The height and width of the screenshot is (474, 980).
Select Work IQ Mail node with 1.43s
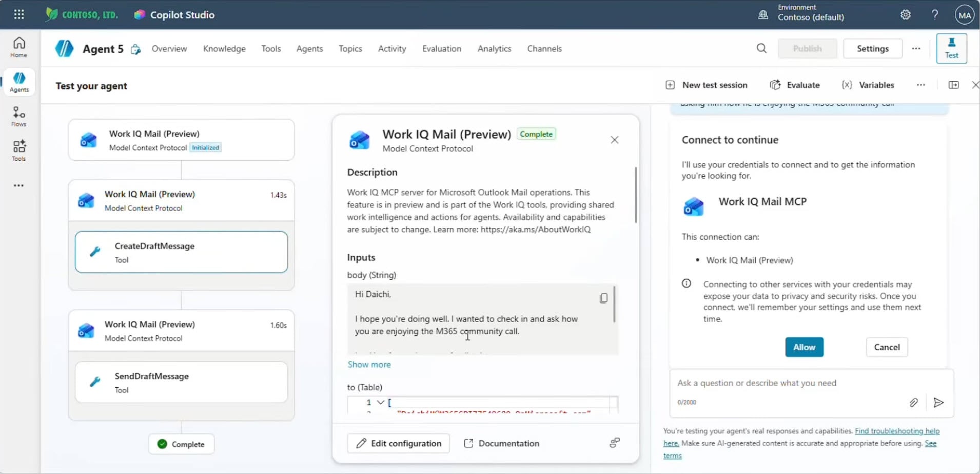(x=181, y=200)
